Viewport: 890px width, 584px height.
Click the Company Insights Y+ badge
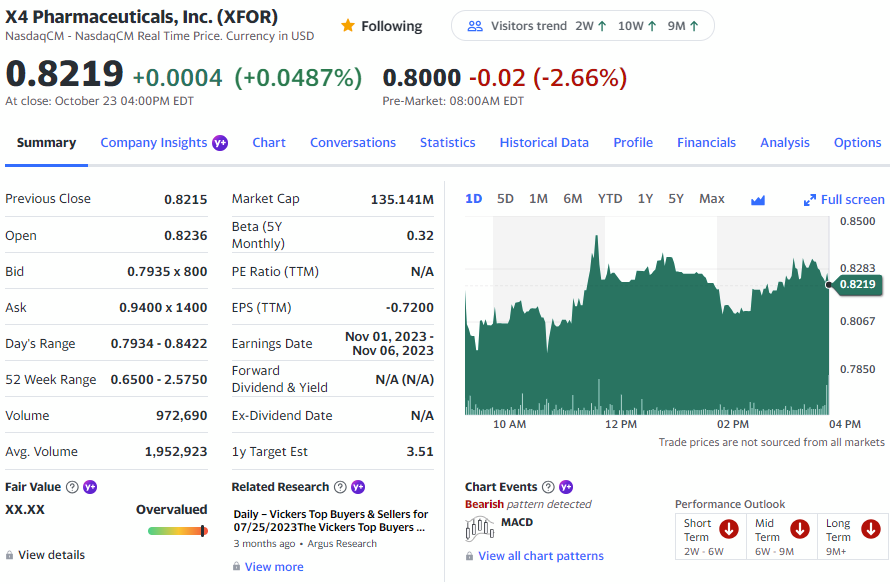220,143
